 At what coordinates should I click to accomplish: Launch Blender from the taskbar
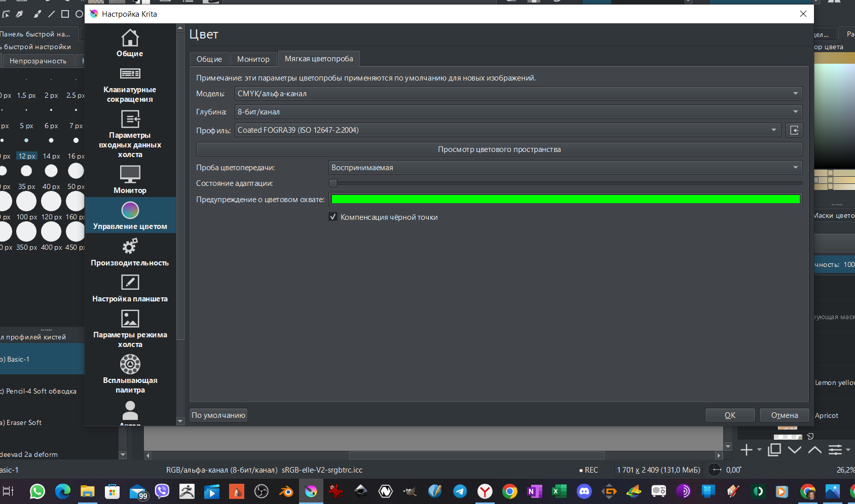[x=286, y=491]
